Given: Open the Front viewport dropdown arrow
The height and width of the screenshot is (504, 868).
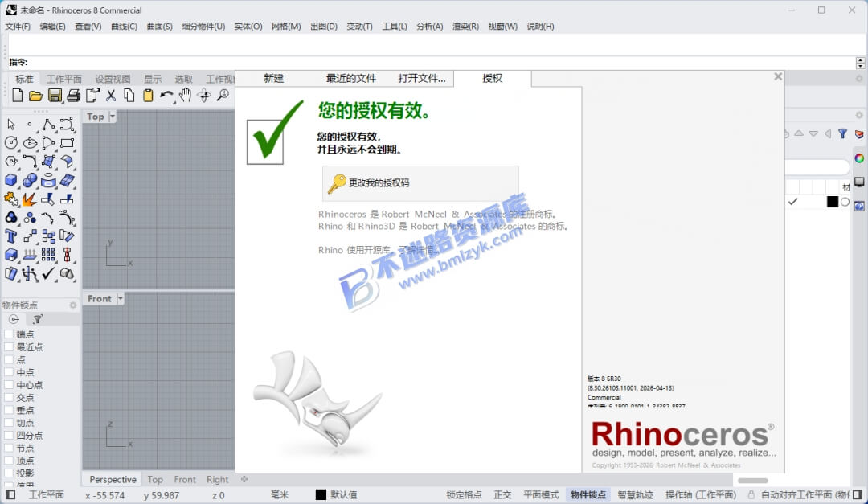Looking at the screenshot, I should (120, 298).
